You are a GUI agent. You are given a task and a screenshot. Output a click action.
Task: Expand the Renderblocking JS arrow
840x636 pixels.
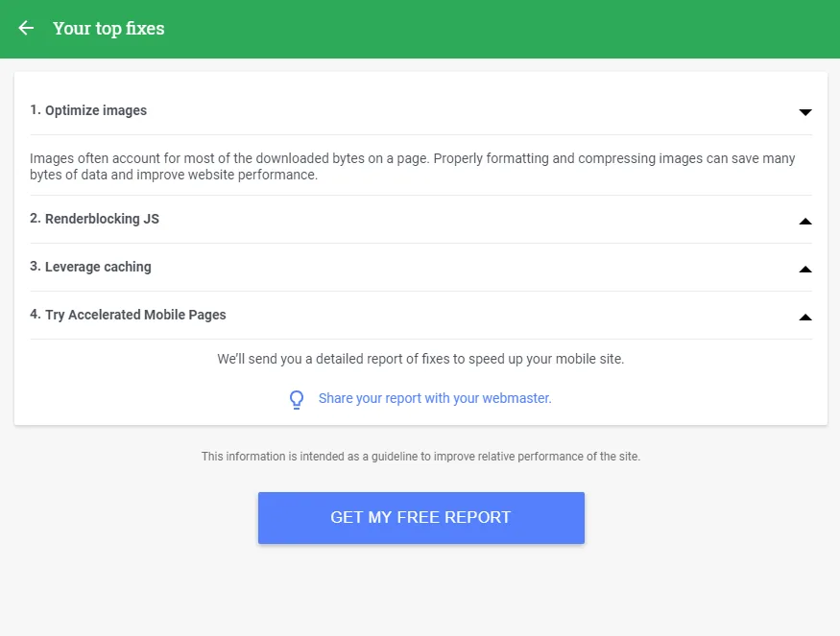coord(804,221)
